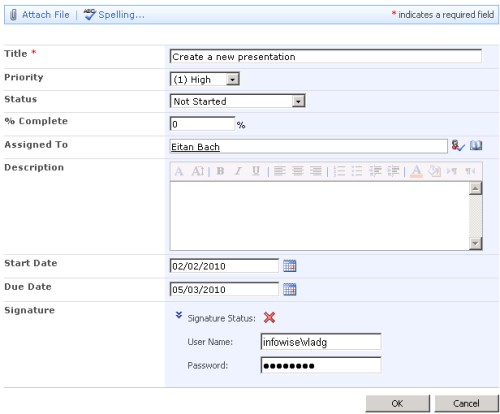Decrease indent in Description toolbar
The image size is (500, 414).
click(375, 171)
